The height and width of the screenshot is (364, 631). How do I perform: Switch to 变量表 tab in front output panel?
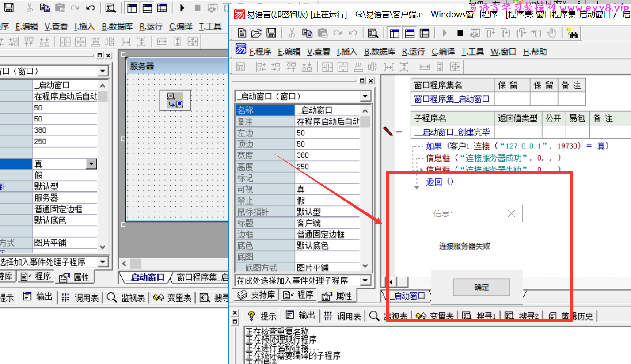pyautogui.click(x=435, y=316)
